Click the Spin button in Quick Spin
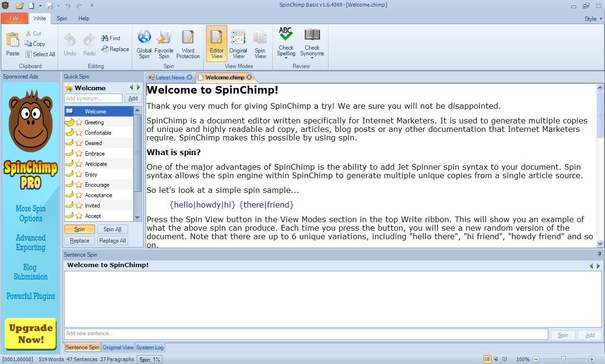Image resolution: width=605 pixels, height=364 pixels. click(x=79, y=229)
